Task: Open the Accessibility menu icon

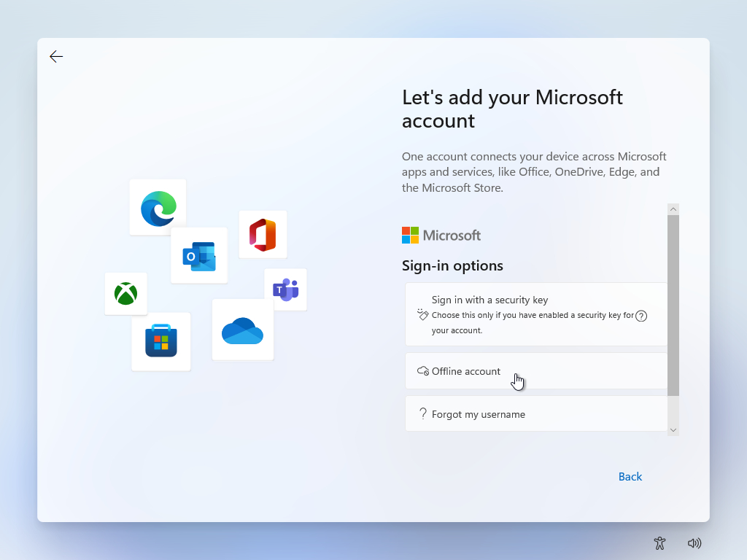Action: [659, 543]
